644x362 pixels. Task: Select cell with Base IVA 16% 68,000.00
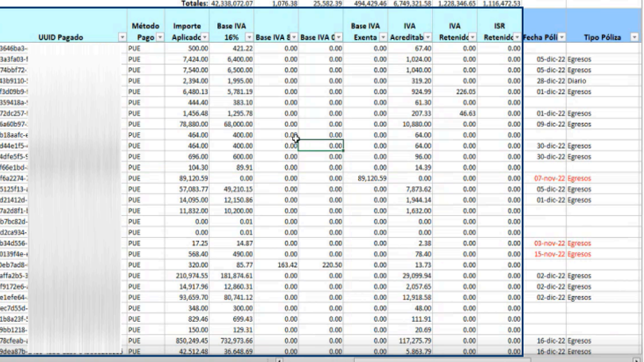(231, 124)
